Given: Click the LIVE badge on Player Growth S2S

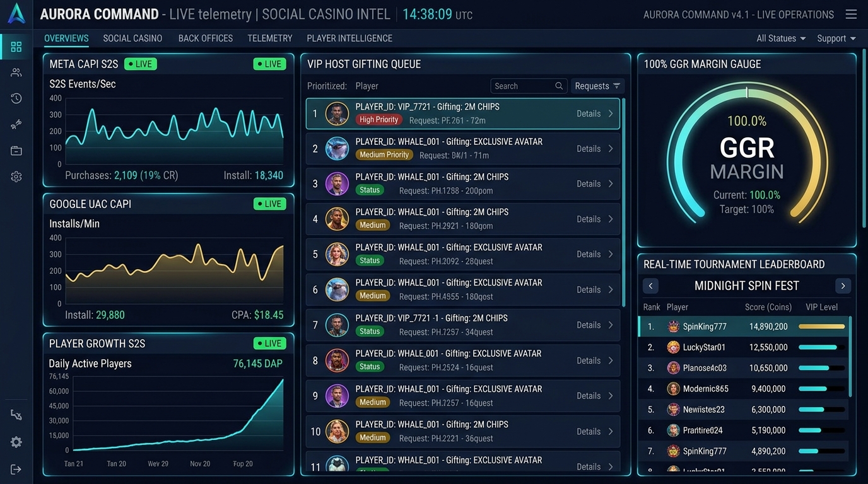Looking at the screenshot, I should click(269, 343).
